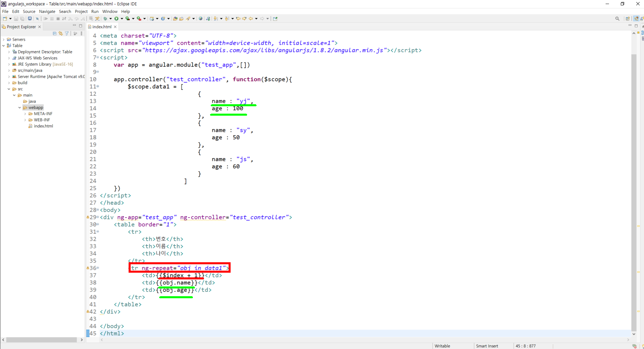Toggle Use Step Filters
Screen dimensions: 644x349
97,18
